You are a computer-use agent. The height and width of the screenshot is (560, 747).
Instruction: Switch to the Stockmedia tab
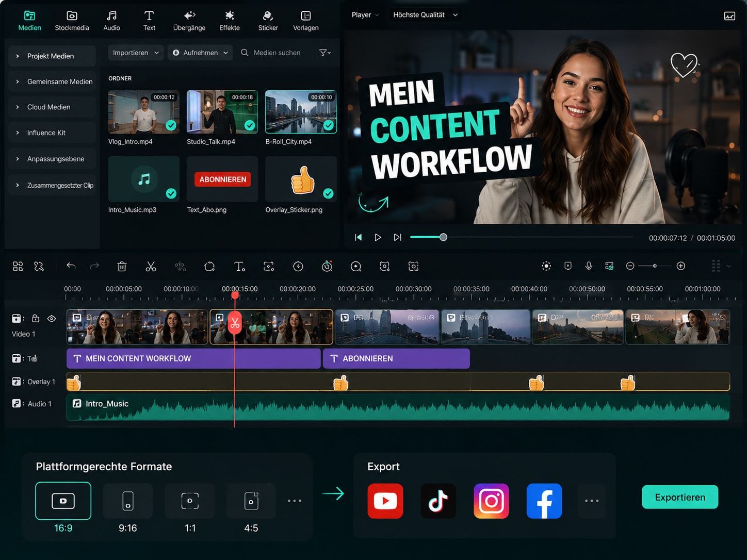tap(72, 21)
